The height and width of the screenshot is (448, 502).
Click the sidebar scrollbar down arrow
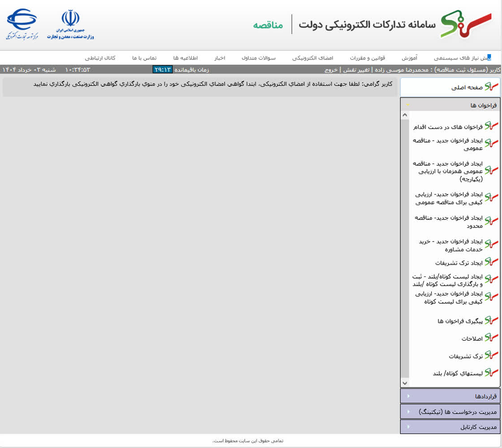coord(405,383)
